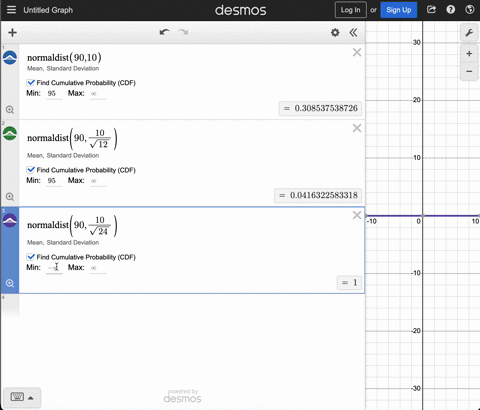
Task: Open expression list settings gear
Action: (335, 32)
